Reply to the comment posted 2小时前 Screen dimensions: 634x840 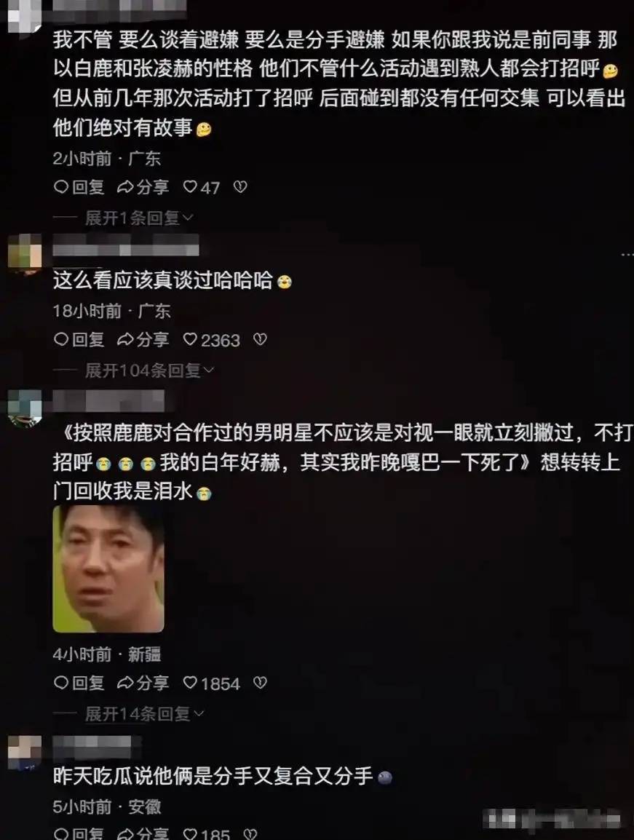click(79, 187)
